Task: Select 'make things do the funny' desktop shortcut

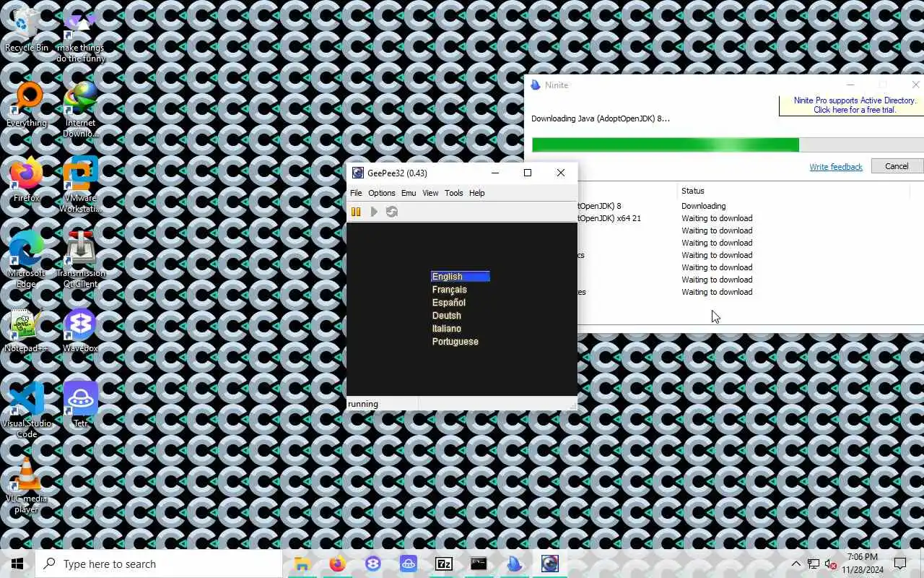Action: click(81, 36)
